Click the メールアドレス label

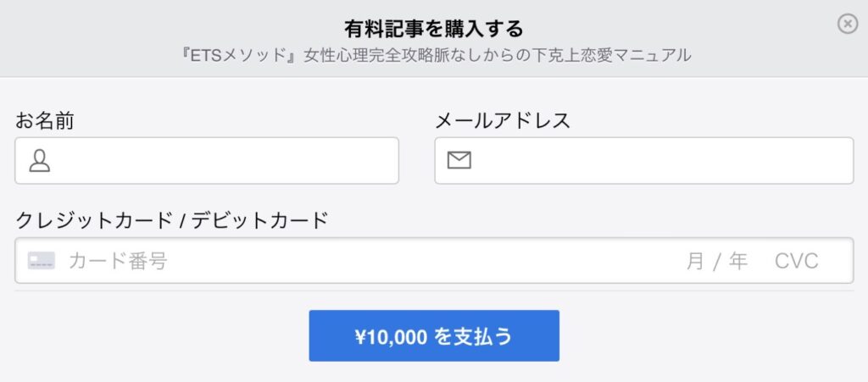pos(502,120)
